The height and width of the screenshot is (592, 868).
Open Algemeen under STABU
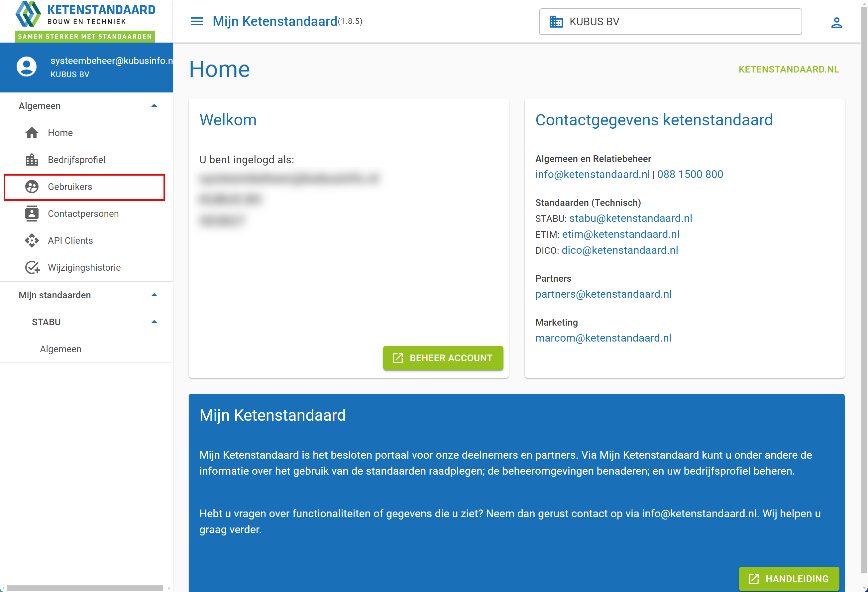(x=86, y=349)
